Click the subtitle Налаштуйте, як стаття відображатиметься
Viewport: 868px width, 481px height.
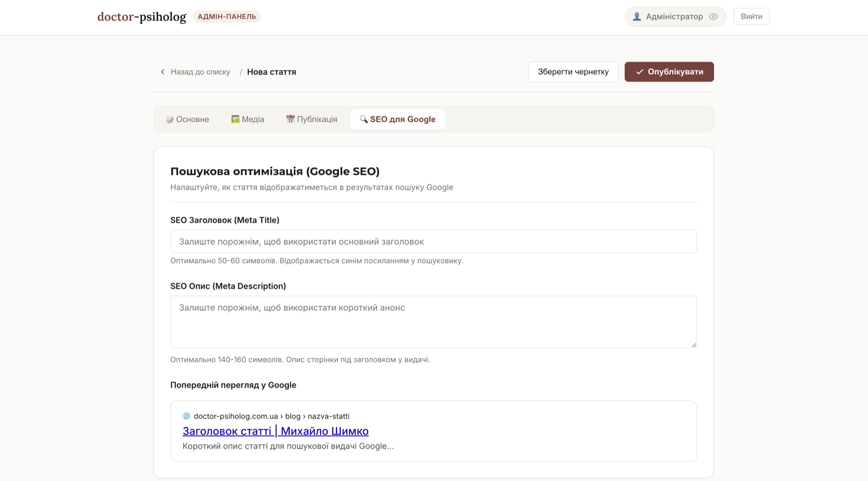pyautogui.click(x=311, y=187)
